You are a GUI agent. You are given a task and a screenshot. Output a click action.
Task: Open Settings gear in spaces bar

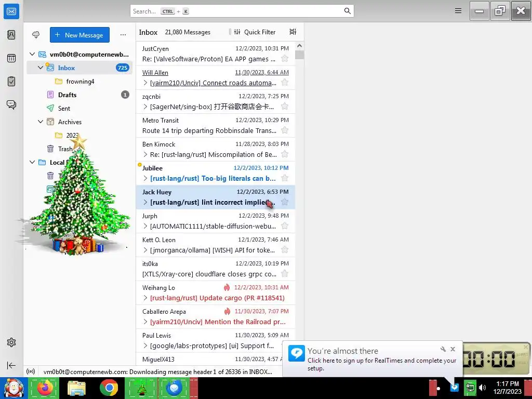pyautogui.click(x=11, y=342)
